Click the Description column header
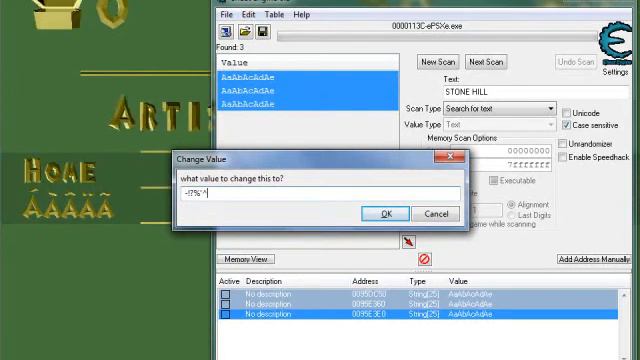The height and width of the screenshot is (360, 640). (x=264, y=281)
